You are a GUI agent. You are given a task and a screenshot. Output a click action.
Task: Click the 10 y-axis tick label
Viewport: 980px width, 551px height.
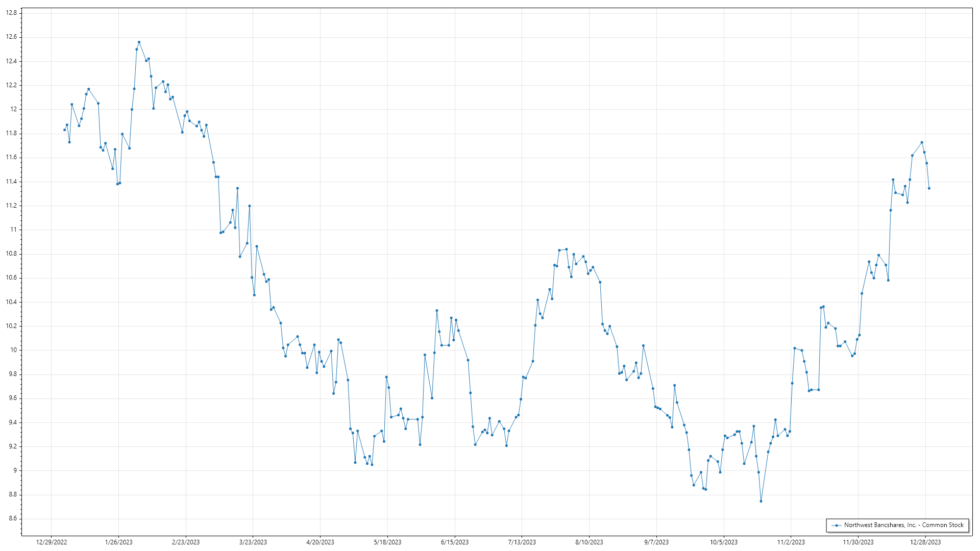click(x=14, y=350)
